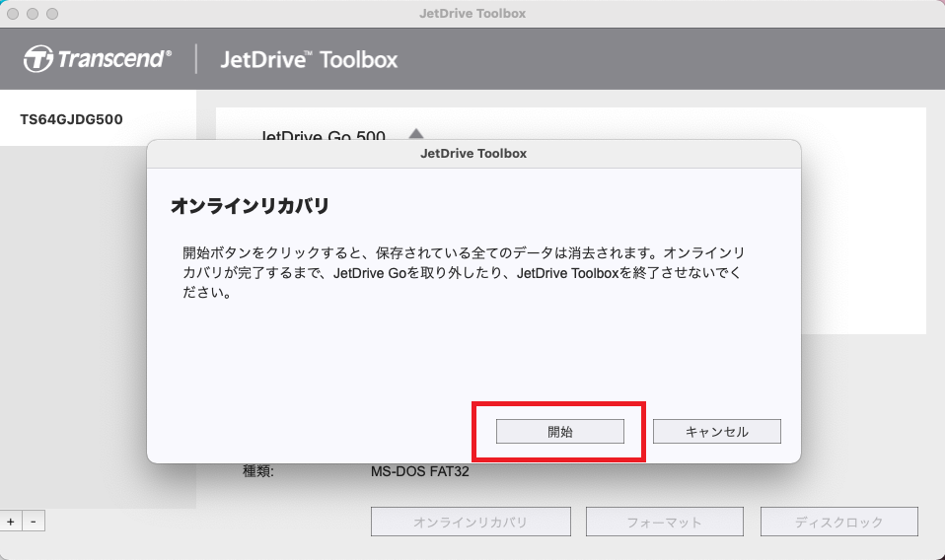Select TS64GJDG500 in the sidebar
Viewport: 945px width, 560px height.
(71, 118)
